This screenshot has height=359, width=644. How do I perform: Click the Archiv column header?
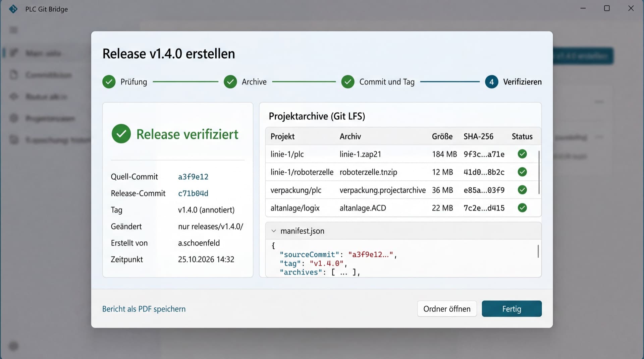pos(350,136)
